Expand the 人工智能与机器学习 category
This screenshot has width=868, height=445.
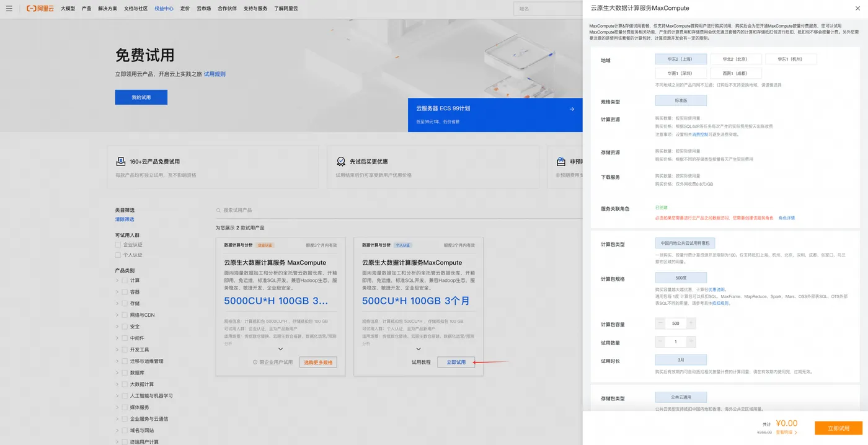point(117,395)
